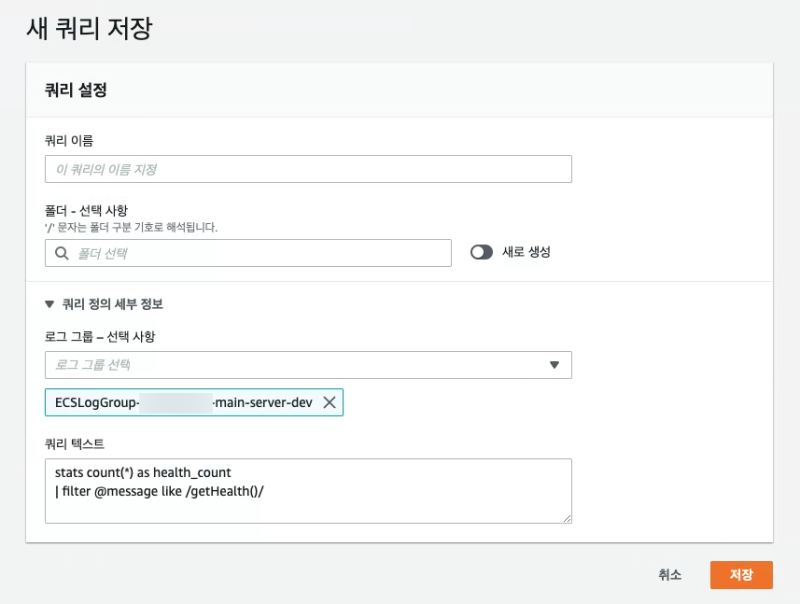800x604 pixels.
Task: Click the 쿼리 텍스트 field label
Action: point(74,442)
